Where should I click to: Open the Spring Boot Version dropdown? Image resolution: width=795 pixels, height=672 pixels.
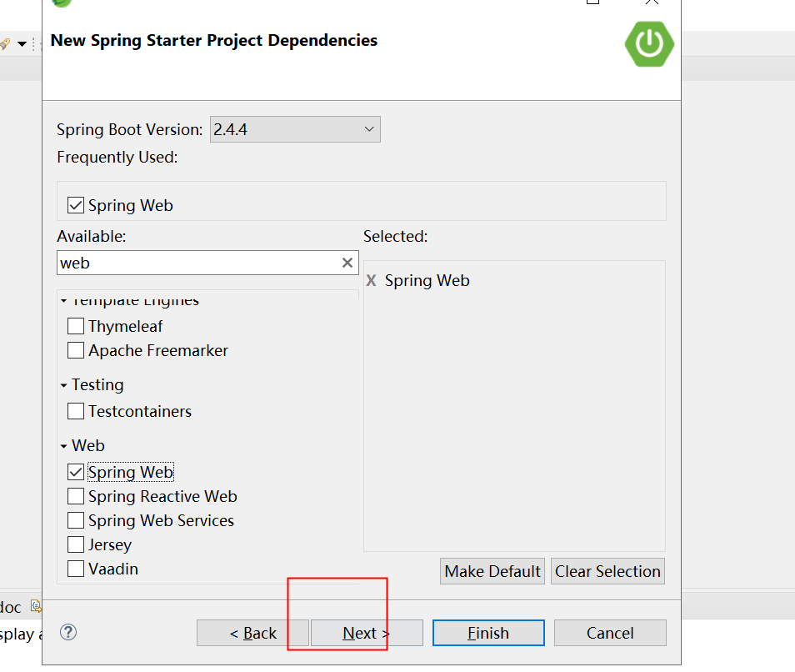tap(295, 129)
